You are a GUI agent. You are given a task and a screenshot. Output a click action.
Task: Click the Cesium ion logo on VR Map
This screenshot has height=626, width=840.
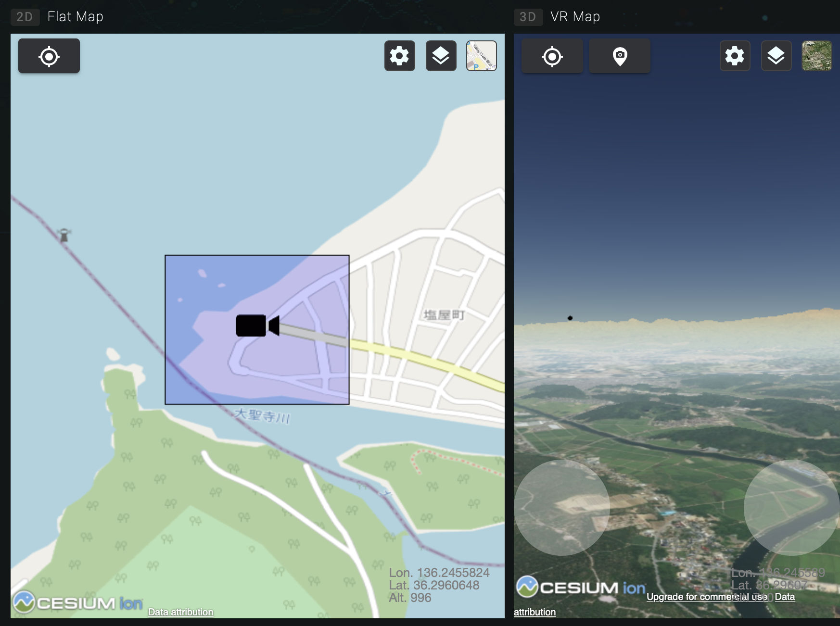click(x=580, y=587)
